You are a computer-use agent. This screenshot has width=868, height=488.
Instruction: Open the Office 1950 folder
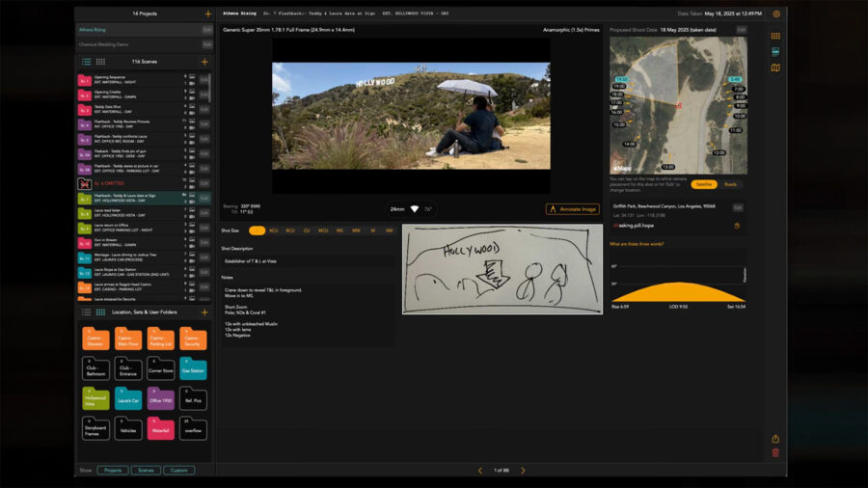click(x=160, y=399)
